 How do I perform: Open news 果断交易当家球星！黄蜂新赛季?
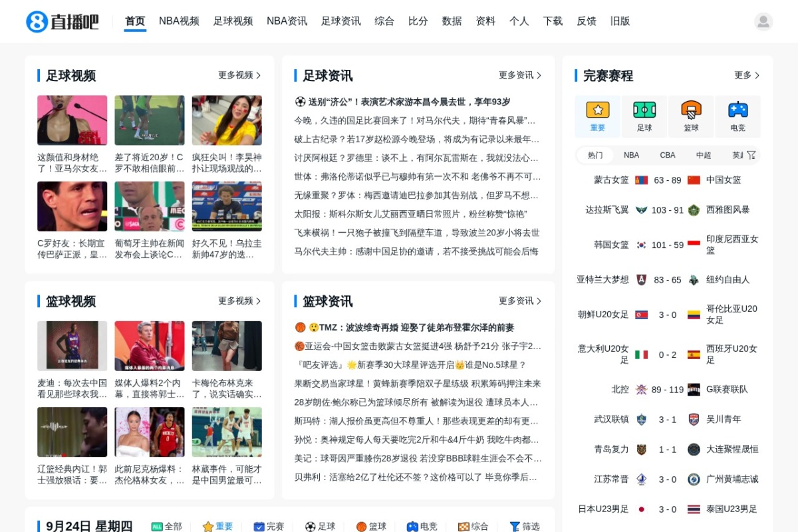coord(418,383)
